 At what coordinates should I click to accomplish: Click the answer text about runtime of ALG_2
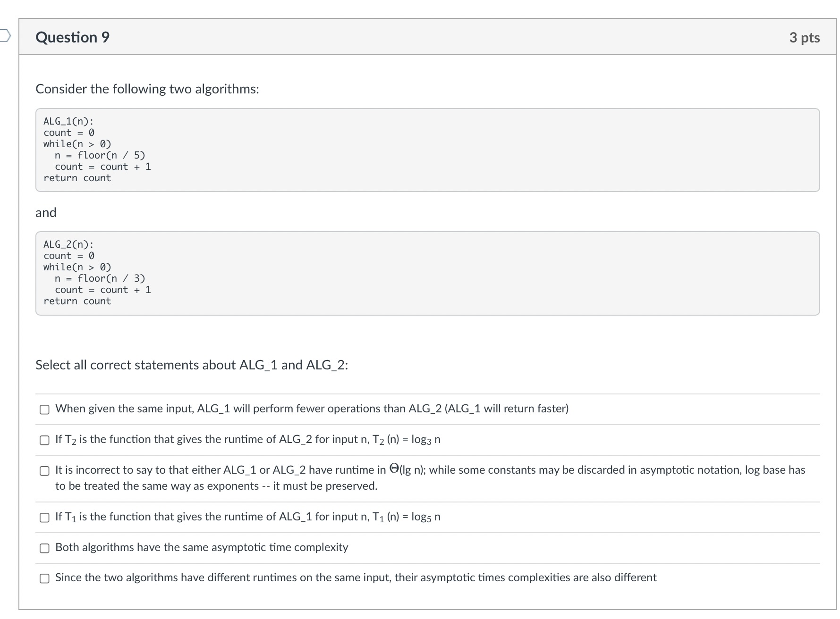(x=247, y=440)
